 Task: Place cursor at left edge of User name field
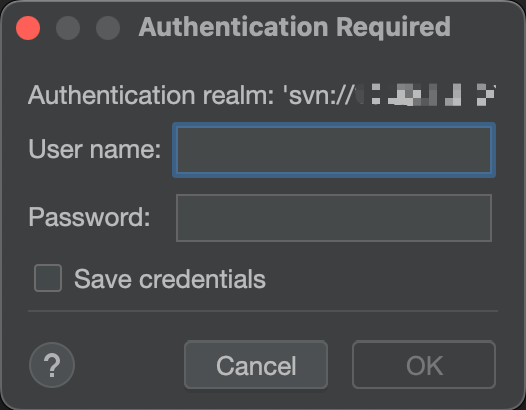point(181,150)
